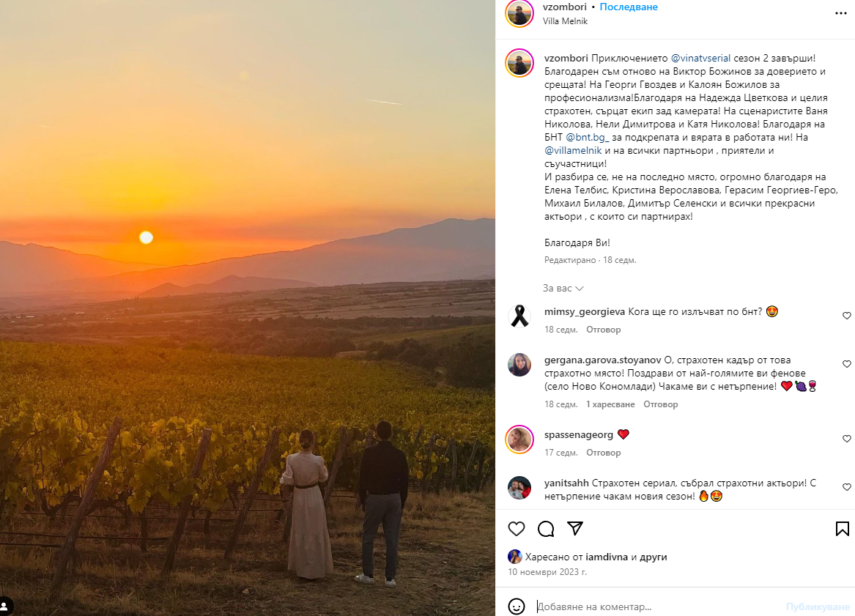Open vzombori's profile picture in header

[x=519, y=13]
